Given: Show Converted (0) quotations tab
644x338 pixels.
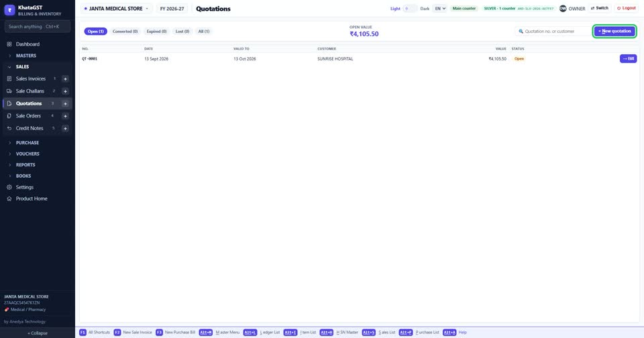Looking at the screenshot, I should (125, 32).
